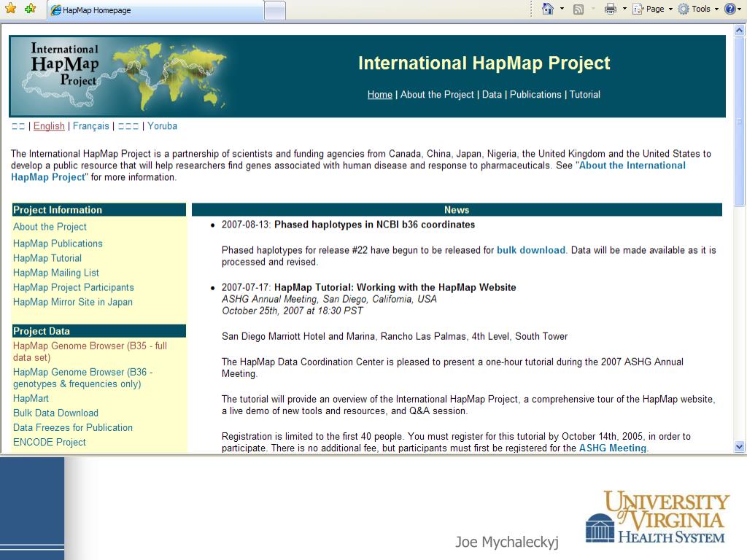Click the vertical scrollbar thumb
The width and height of the screenshot is (747, 560).
[740, 122]
